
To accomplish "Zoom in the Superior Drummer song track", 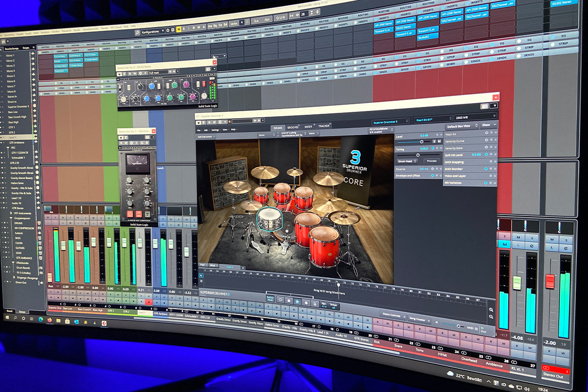I will click(x=491, y=309).
